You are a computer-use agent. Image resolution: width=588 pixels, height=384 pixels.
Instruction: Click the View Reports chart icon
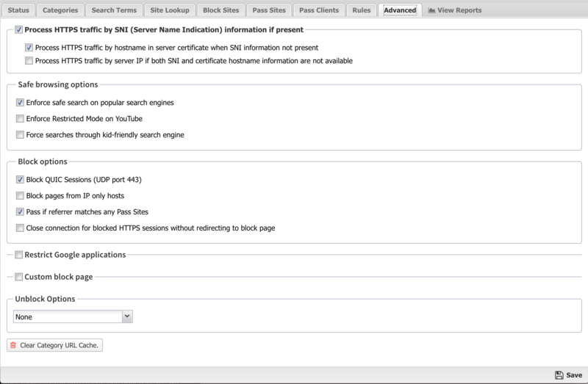point(432,10)
